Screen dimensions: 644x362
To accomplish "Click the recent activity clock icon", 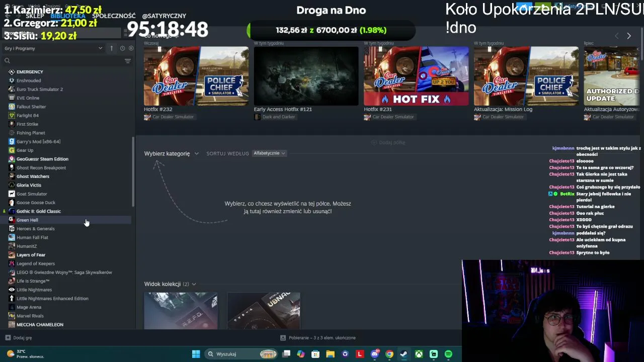I will point(122,48).
